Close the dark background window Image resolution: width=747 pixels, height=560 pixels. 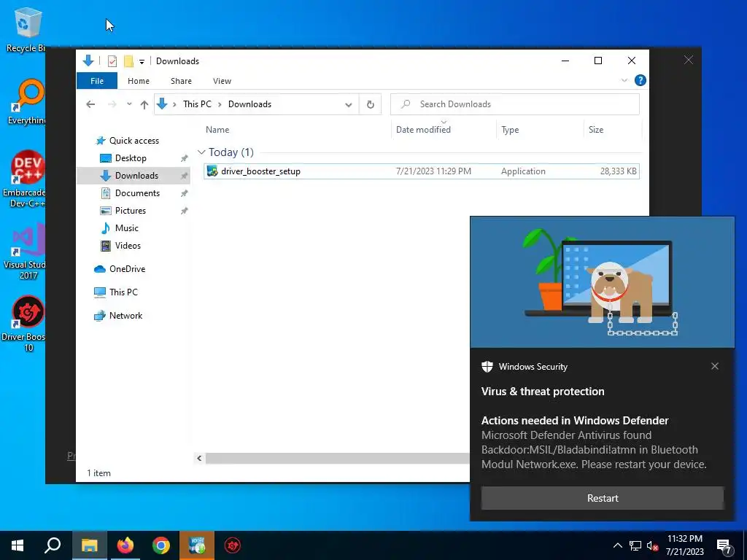click(x=689, y=60)
